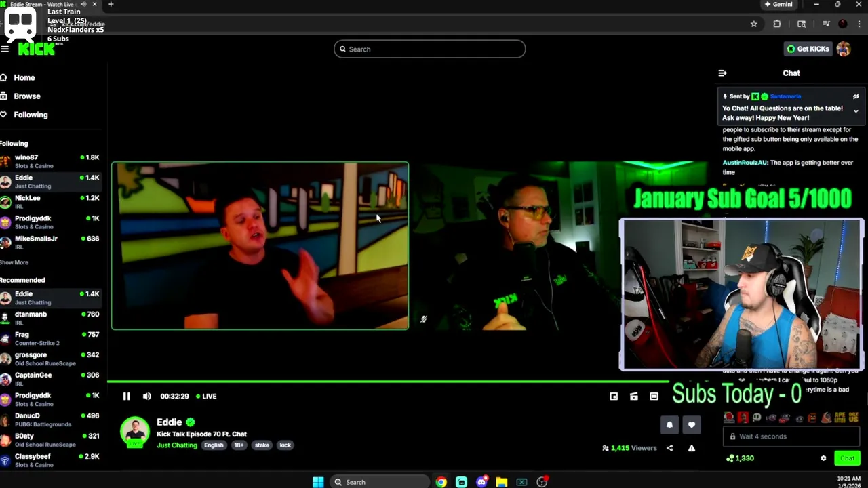Expand the Show More following list
This screenshot has width=868, height=488.
coord(14,262)
